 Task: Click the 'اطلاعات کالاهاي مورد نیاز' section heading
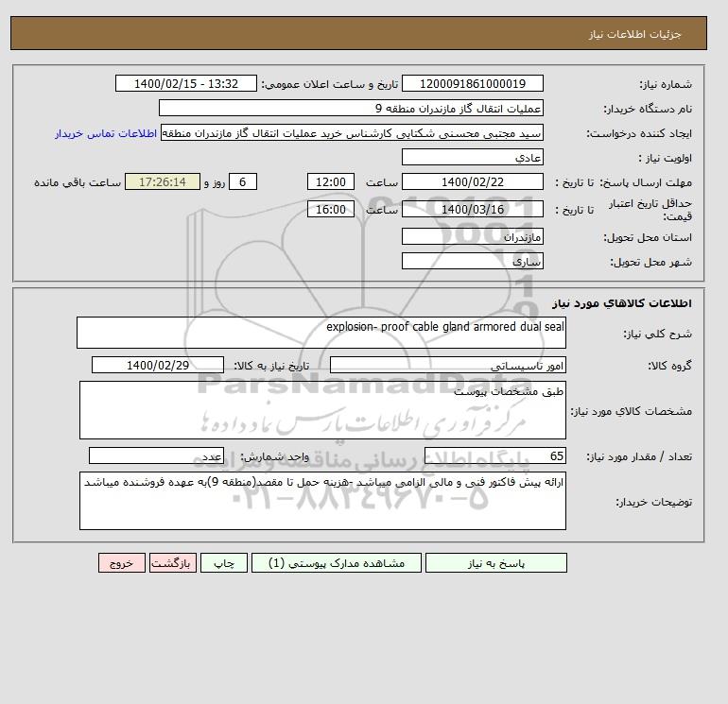tap(622, 303)
